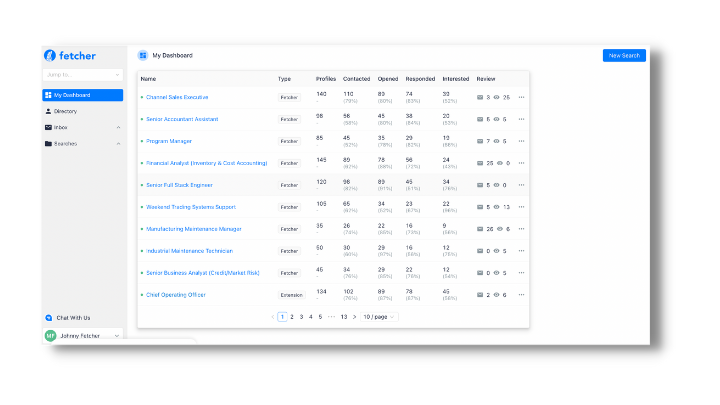Click the eye icon in Chief Operating Officer row
This screenshot has width=720, height=405.
pyautogui.click(x=497, y=295)
